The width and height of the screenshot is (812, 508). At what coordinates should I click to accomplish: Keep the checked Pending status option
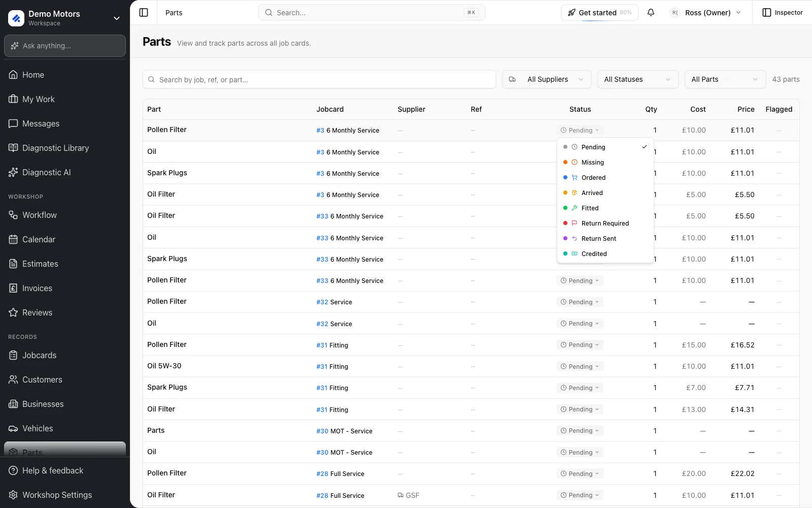click(x=605, y=147)
